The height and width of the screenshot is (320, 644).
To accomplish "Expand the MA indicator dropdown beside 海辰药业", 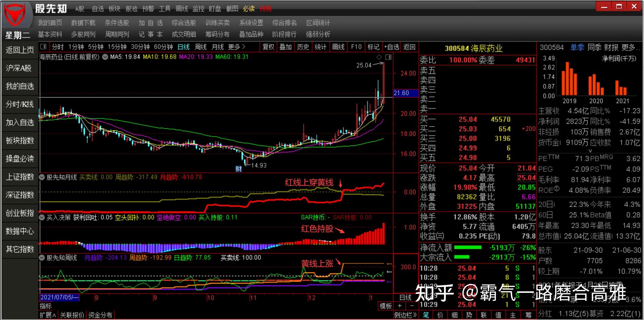I will pos(105,57).
